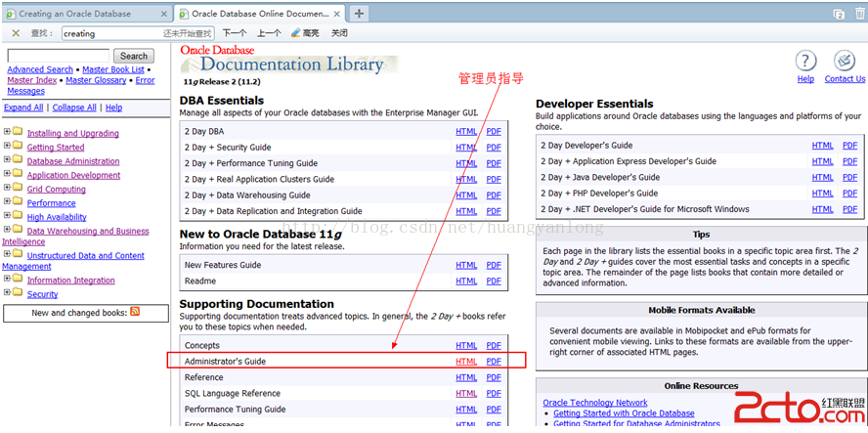Screen dimensions: 868x433
Task: Click the Error Messages link in search area
Action: coord(81,86)
